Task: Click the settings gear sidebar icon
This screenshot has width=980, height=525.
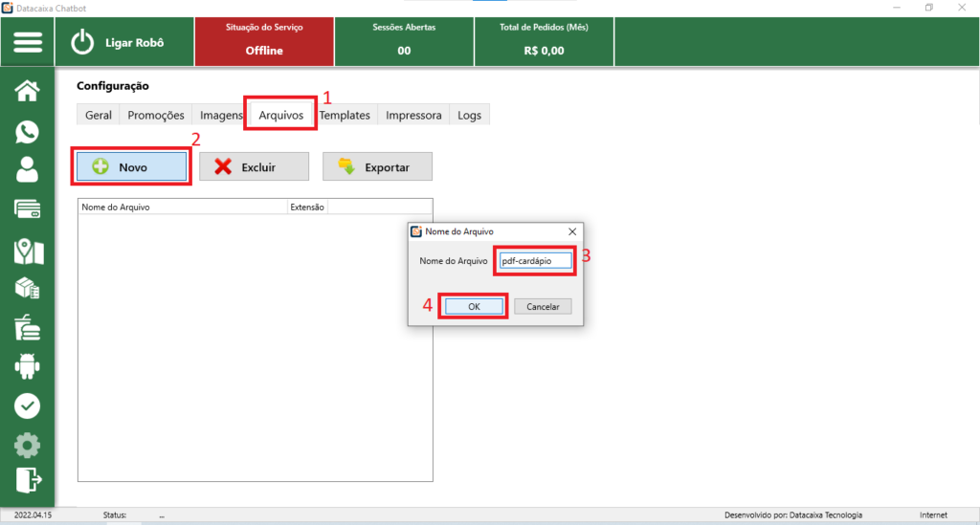Action: (28, 445)
